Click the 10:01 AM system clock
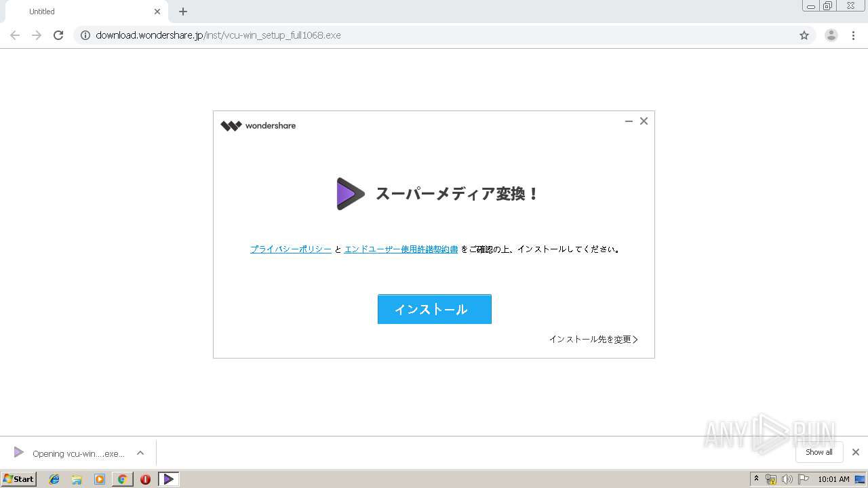 833,479
